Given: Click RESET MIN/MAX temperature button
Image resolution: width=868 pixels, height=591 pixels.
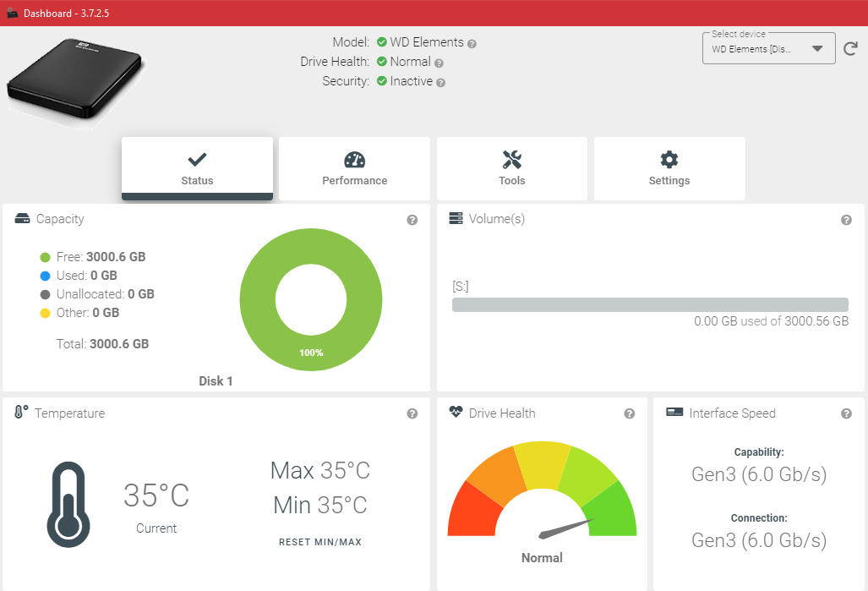Looking at the screenshot, I should pyautogui.click(x=320, y=542).
